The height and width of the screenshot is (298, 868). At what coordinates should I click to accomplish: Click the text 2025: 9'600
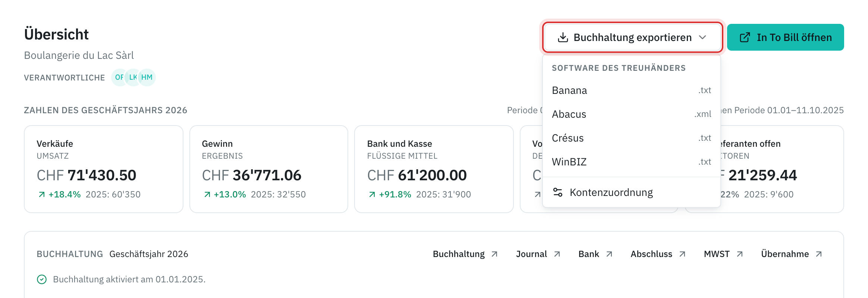[x=769, y=194]
